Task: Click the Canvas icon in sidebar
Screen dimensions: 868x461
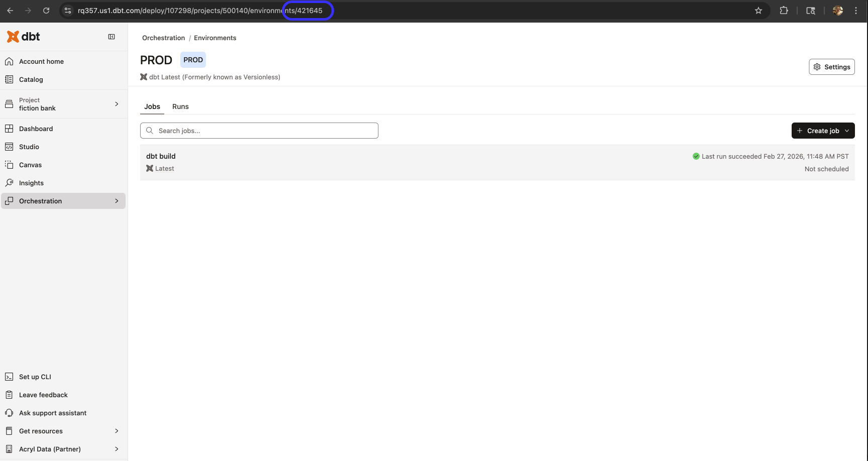Action: pyautogui.click(x=9, y=165)
